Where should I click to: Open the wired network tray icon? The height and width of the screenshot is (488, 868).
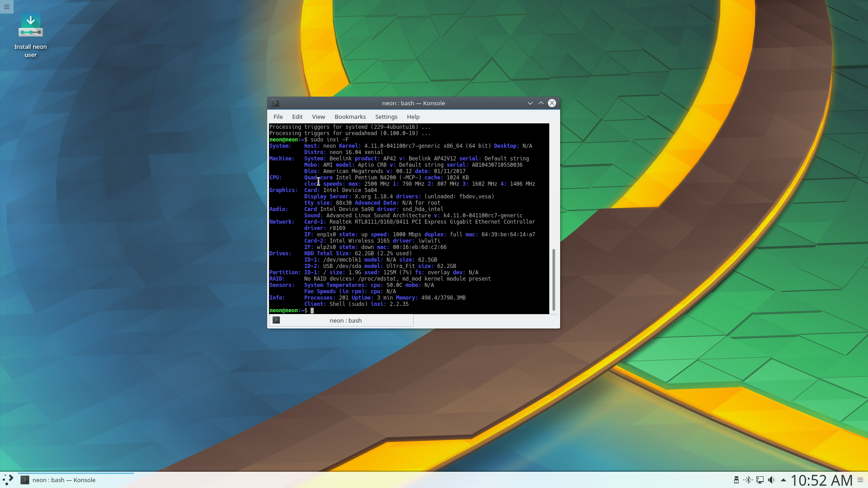coord(760,480)
